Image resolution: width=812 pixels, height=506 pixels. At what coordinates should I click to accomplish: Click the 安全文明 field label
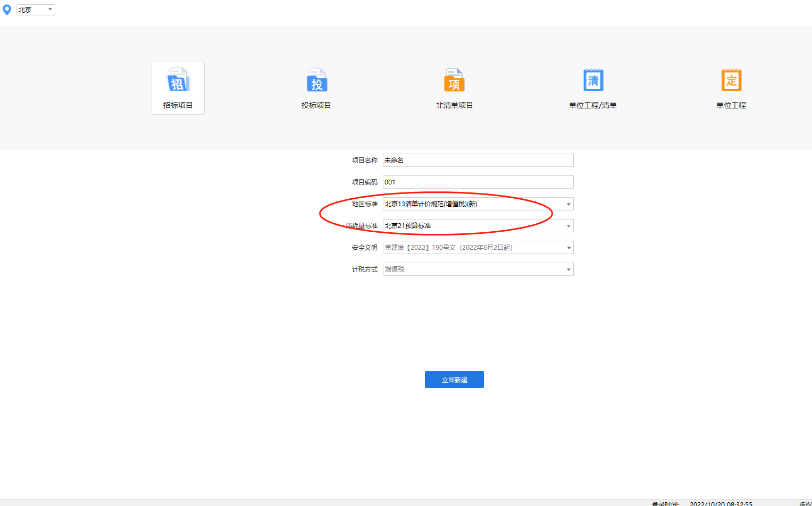(365, 248)
